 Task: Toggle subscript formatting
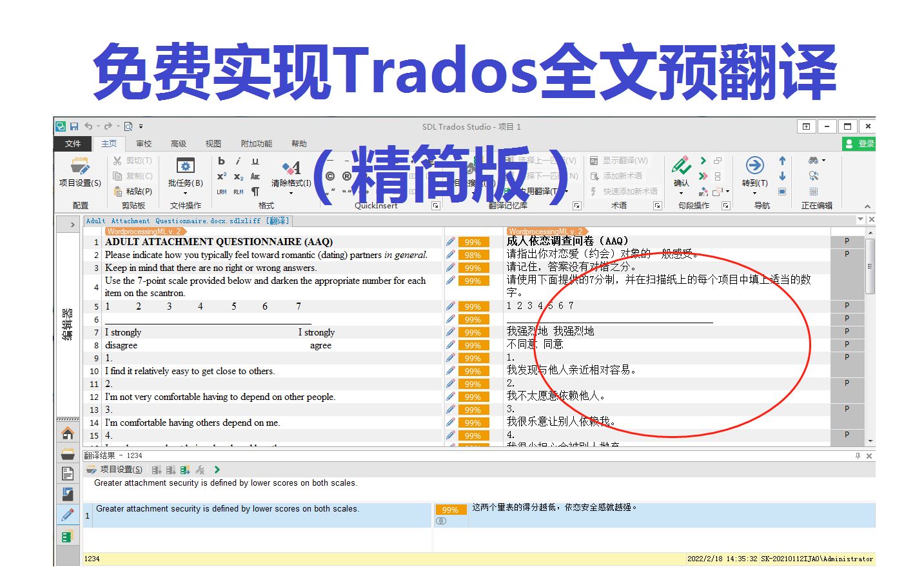238,176
